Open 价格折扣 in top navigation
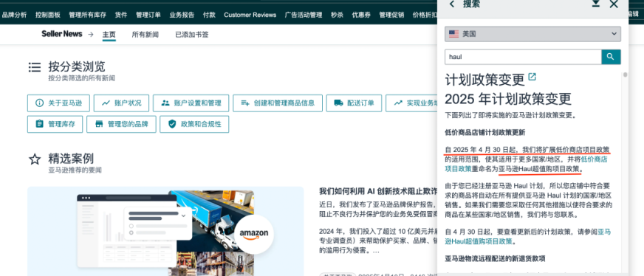 click(x=425, y=15)
